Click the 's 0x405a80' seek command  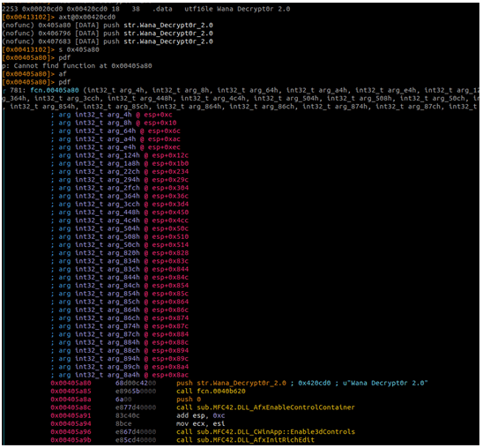[78, 49]
